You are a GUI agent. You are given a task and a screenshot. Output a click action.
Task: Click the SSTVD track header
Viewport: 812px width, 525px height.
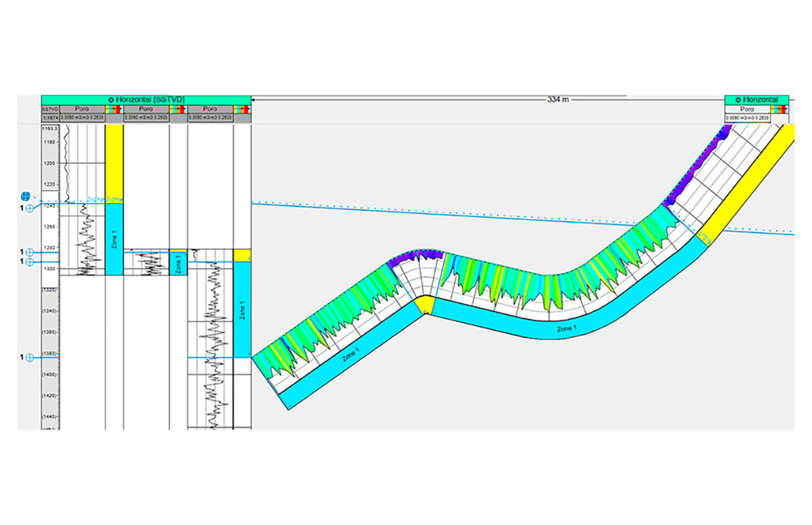pos(50,109)
